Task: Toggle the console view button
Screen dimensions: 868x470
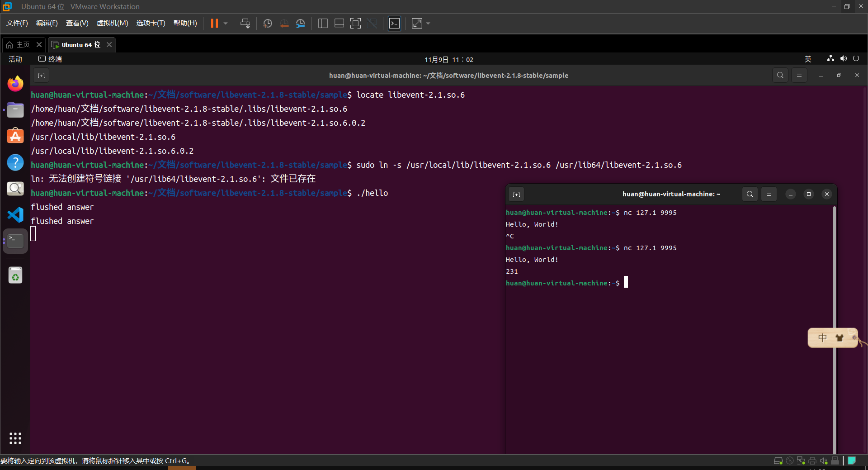Action: click(x=394, y=24)
